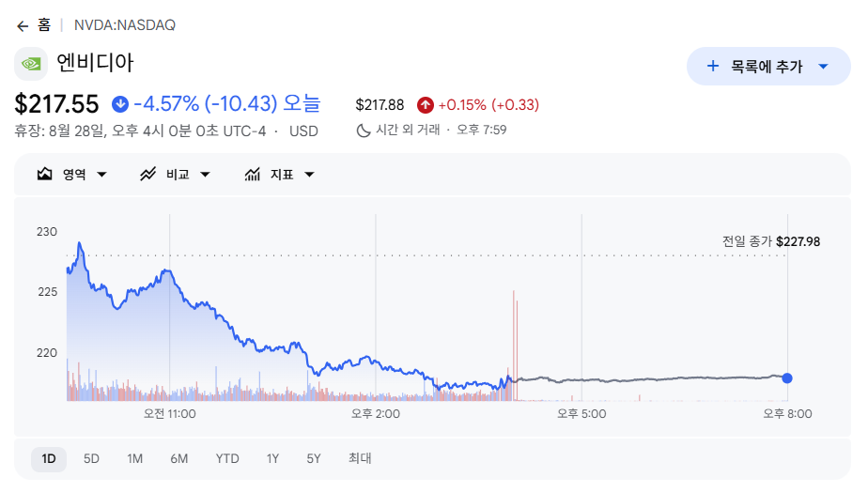Click the market close time 휴장 text
The width and height of the screenshot is (868, 493).
click(x=140, y=131)
